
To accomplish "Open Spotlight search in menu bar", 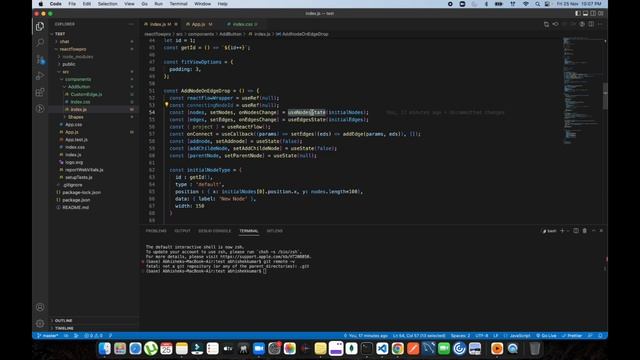I will point(538,4).
